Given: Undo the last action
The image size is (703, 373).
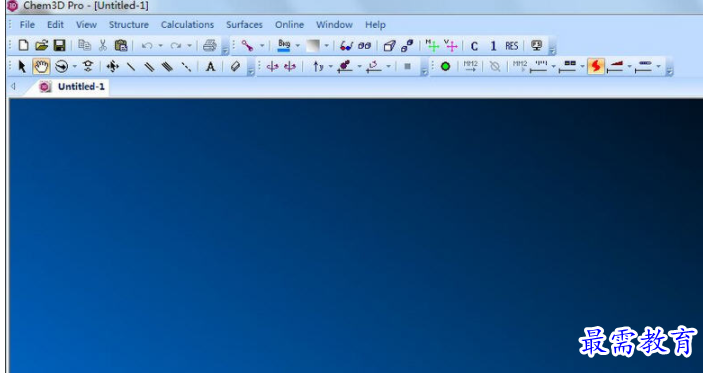Looking at the screenshot, I should [x=147, y=45].
